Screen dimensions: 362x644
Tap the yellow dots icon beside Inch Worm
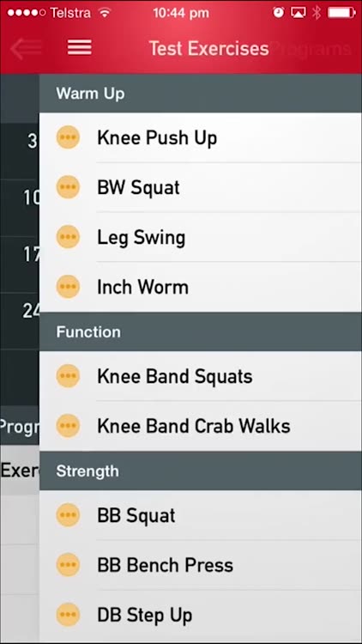[x=68, y=286]
